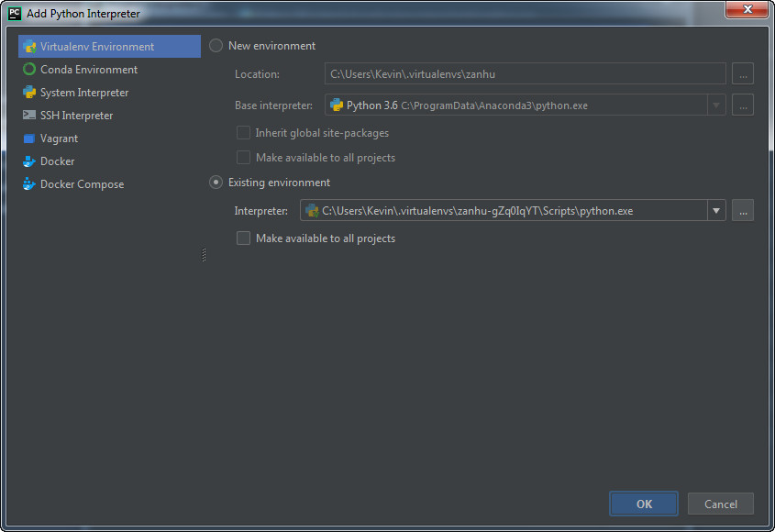This screenshot has width=775, height=532.
Task: Click the Python icon in the Interpreter field
Action: pos(312,211)
